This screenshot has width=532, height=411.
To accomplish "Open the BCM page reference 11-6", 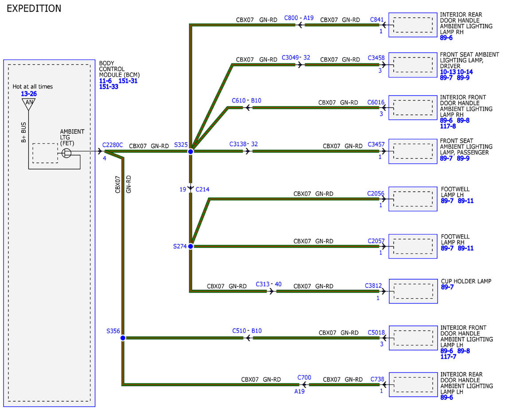I will 106,81.
